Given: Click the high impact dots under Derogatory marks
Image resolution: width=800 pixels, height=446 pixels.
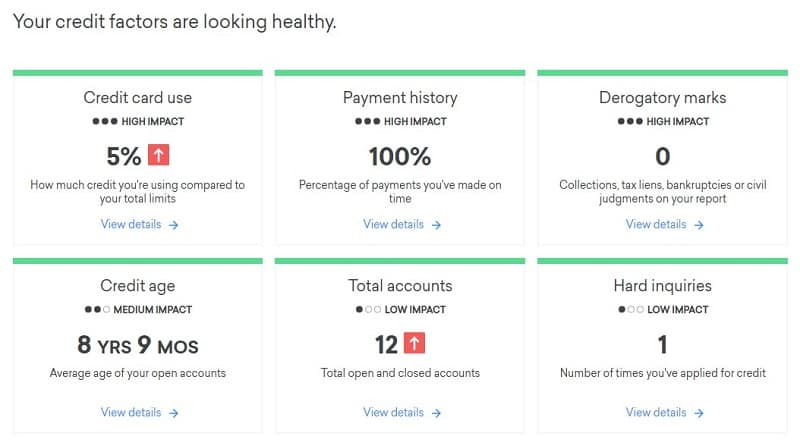Looking at the screenshot, I should 629,122.
